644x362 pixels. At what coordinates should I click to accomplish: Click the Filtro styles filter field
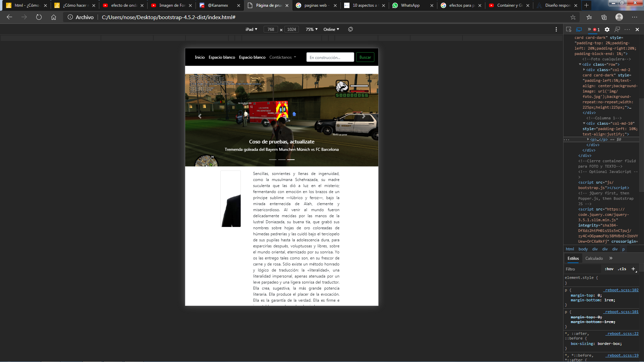583,269
